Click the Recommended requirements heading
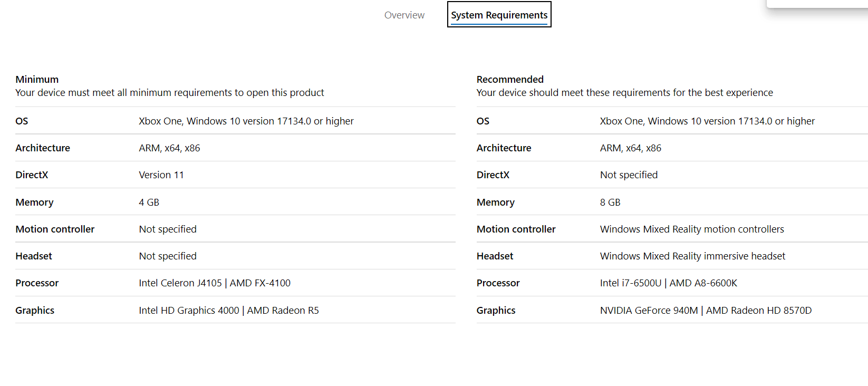The image size is (868, 386). [510, 79]
